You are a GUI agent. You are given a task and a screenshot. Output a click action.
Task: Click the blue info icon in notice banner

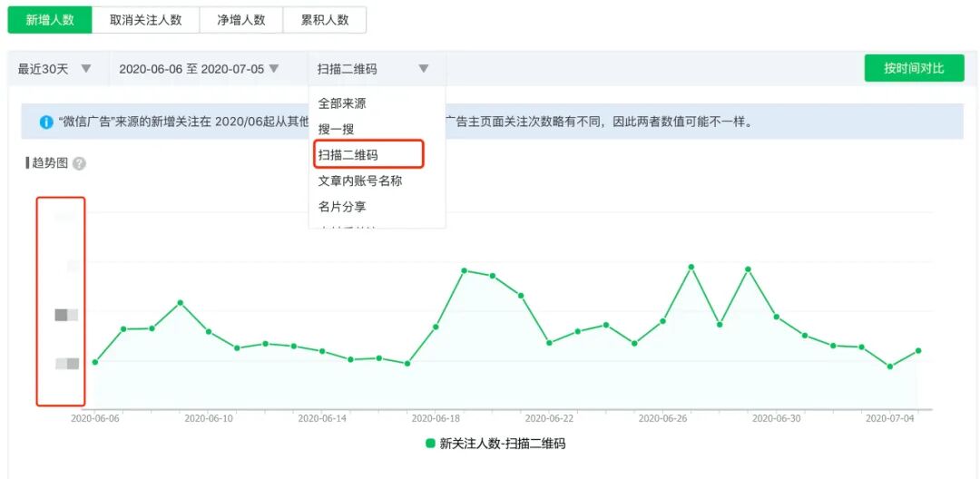pos(46,122)
